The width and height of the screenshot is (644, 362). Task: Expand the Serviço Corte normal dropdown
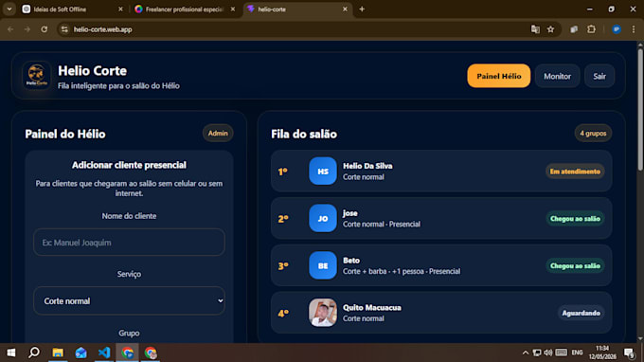click(x=129, y=300)
